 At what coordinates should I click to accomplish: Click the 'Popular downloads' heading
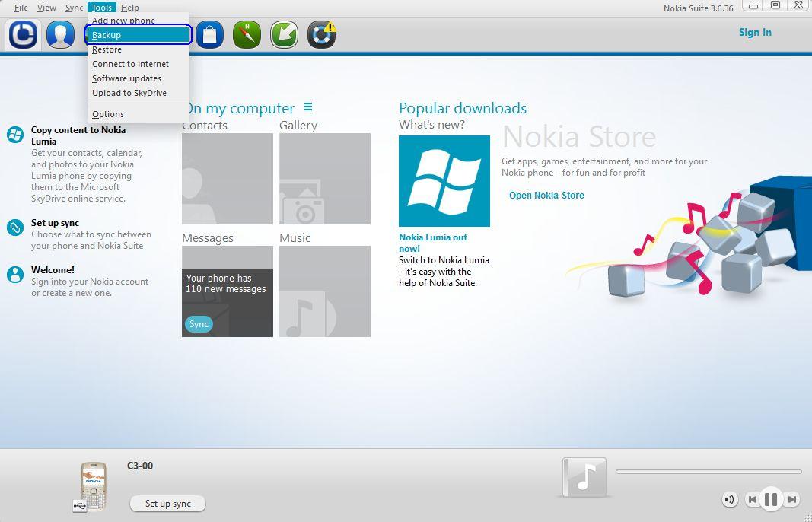click(463, 108)
